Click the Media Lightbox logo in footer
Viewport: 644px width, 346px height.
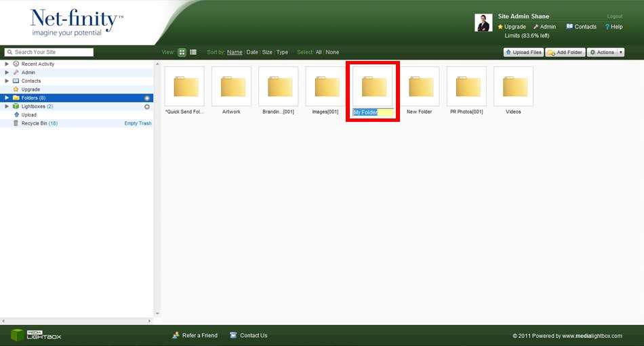[x=35, y=334]
